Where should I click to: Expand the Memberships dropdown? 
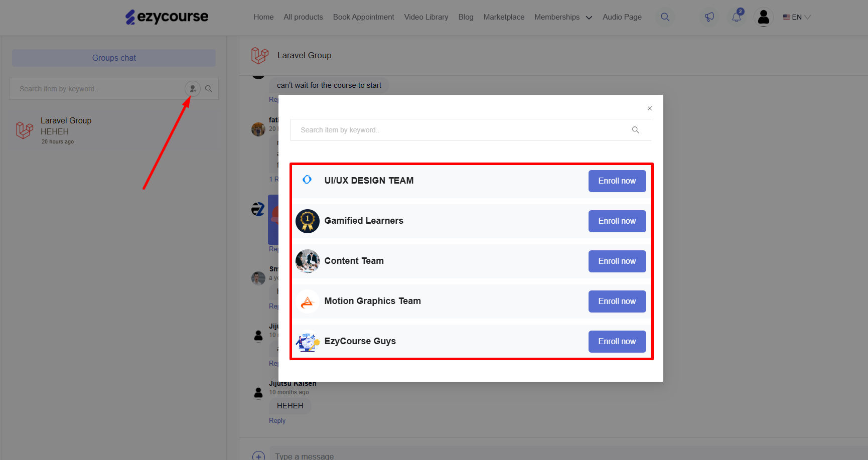[563, 17]
